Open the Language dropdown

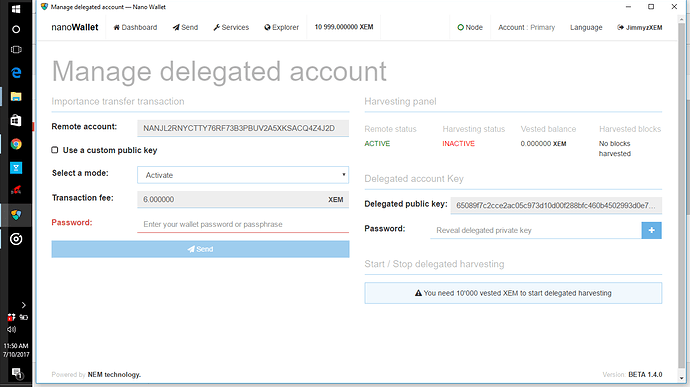(x=586, y=27)
